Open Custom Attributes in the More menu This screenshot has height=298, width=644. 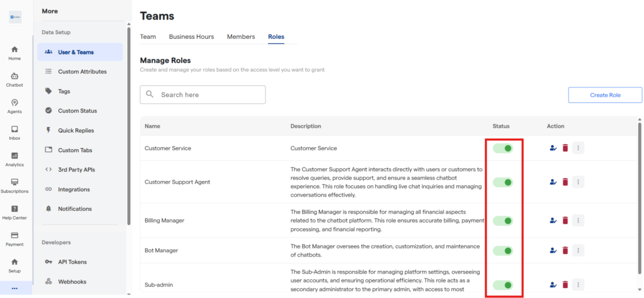pos(82,72)
